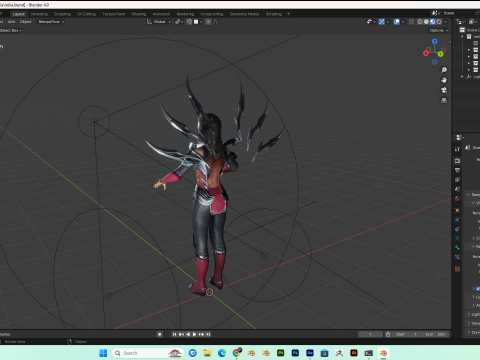Toggle proportional editing icon
480x360 pixels.
[208, 22]
